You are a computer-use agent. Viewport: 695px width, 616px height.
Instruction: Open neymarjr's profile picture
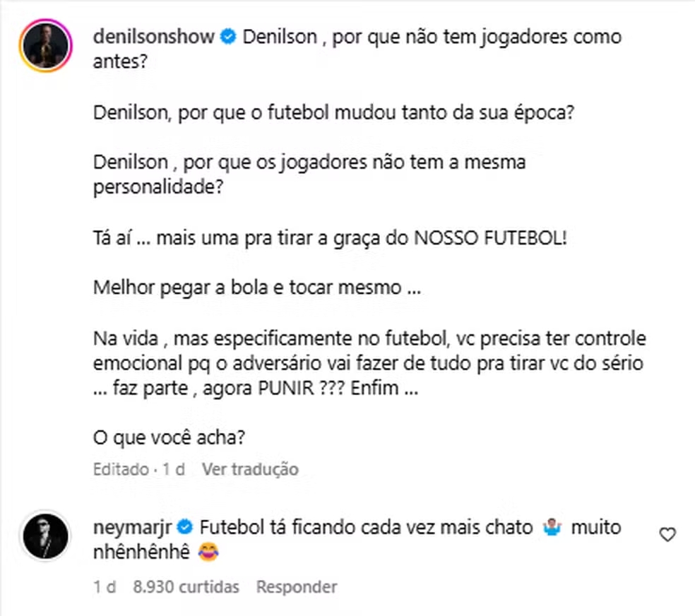pyautogui.click(x=46, y=535)
